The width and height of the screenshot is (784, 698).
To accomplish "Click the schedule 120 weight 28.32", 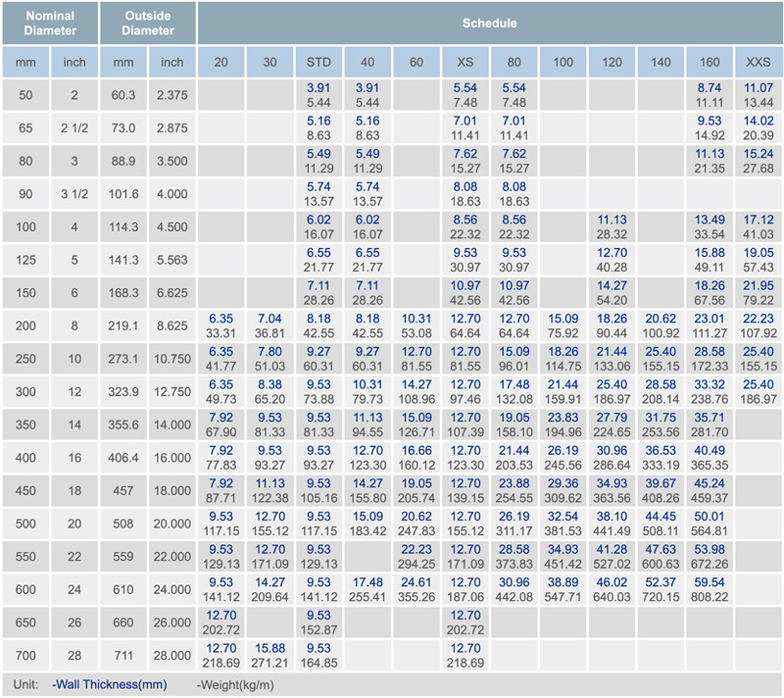I will (x=612, y=234).
